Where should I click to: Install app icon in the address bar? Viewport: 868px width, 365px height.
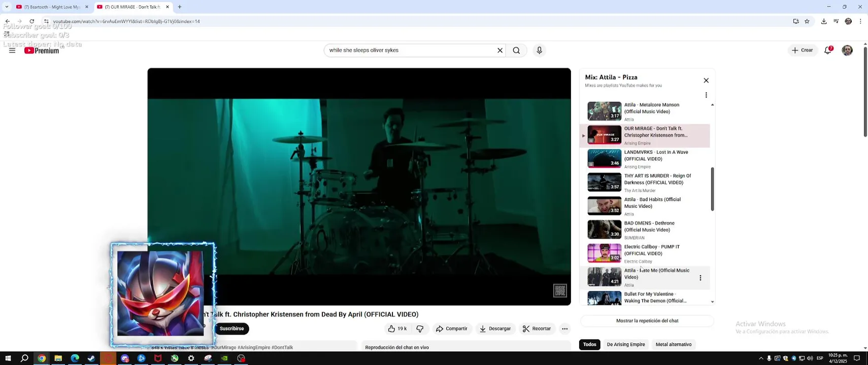coord(796,21)
